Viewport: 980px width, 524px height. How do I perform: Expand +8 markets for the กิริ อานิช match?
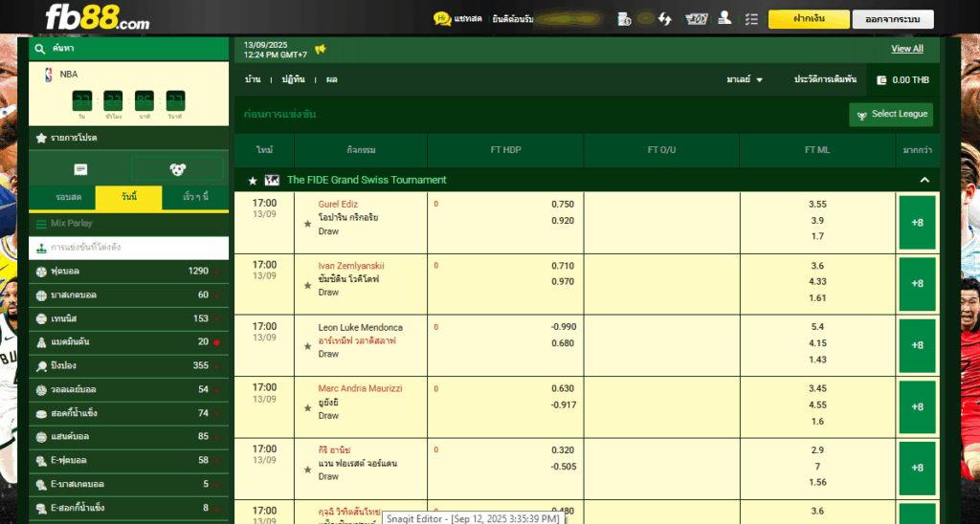[918, 469]
